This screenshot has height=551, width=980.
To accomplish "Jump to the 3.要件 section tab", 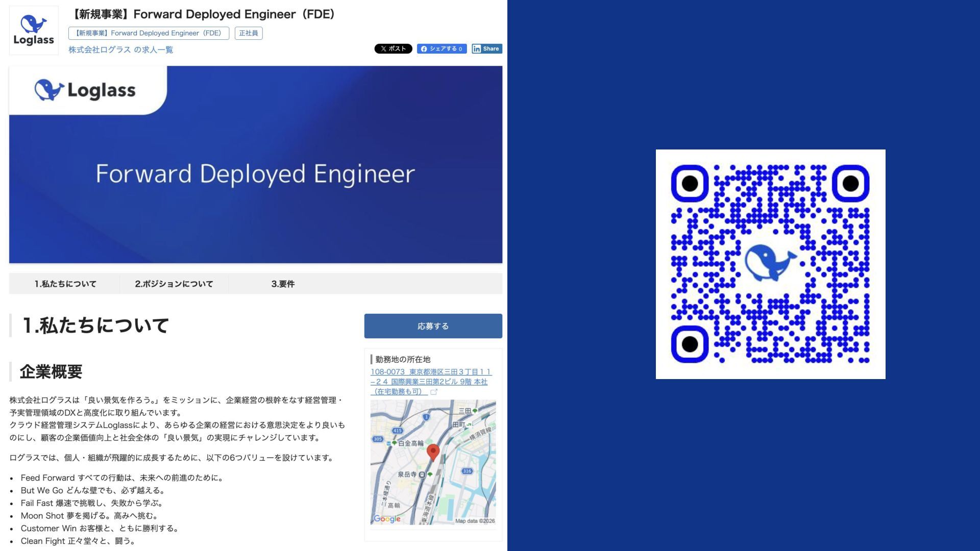I will click(x=283, y=284).
